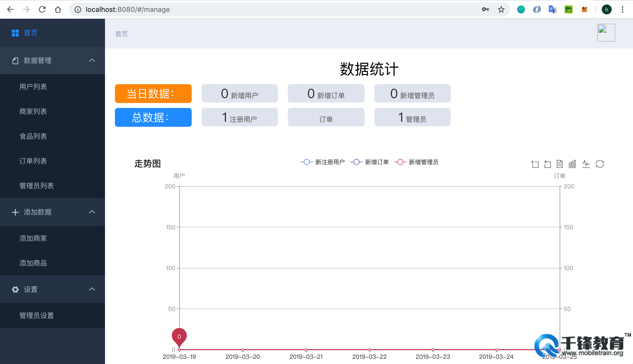Viewport: 633px width, 364px height.
Task: Click the orange 当日数据 button
Action: 153,94
